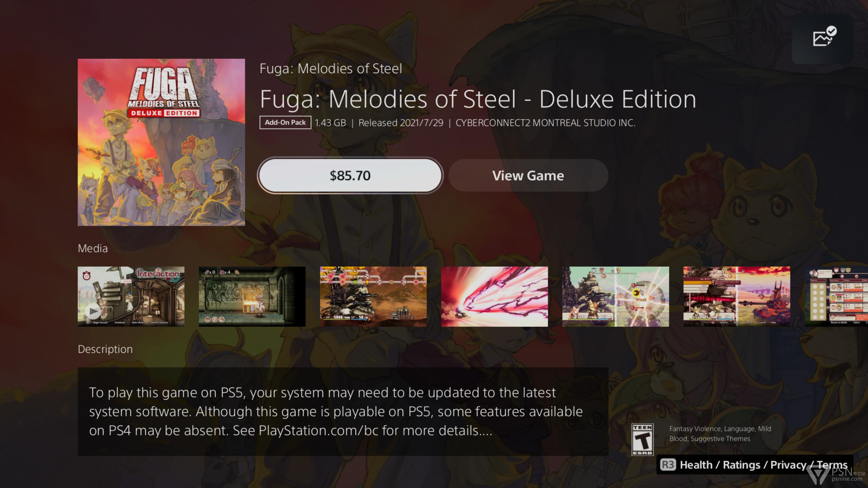The height and width of the screenshot is (488, 868).
Task: Buy the game for $85.70
Action: pyautogui.click(x=350, y=176)
